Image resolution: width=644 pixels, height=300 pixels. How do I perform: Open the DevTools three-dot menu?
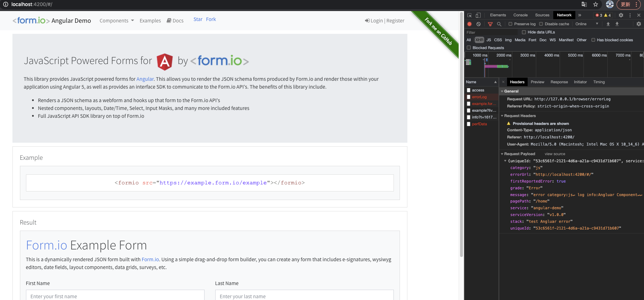click(x=630, y=15)
